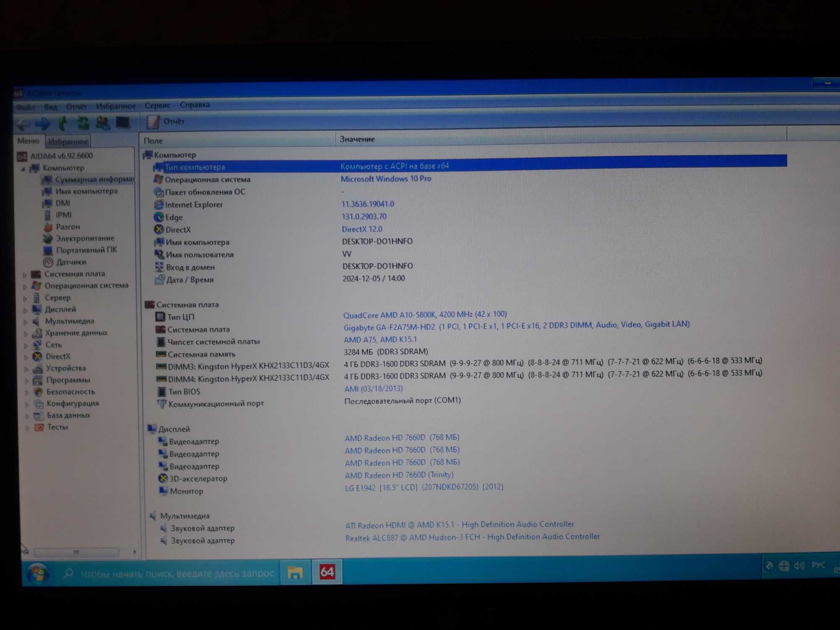The image size is (840, 630).
Task: Expand the Системная плата tree node
Action: tap(25, 275)
